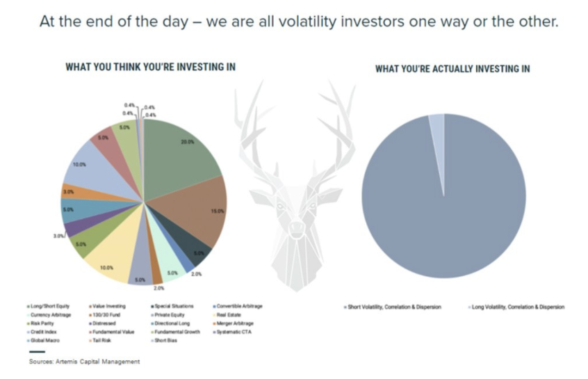Click the Long Volatility, Correlation & Dispersion legend
The width and height of the screenshot is (588, 379).
pyautogui.click(x=516, y=307)
